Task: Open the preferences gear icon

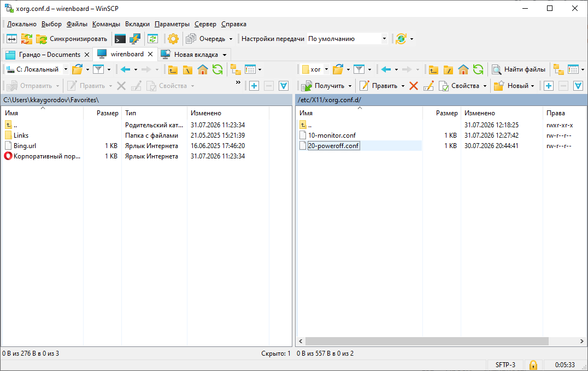Action: [173, 39]
